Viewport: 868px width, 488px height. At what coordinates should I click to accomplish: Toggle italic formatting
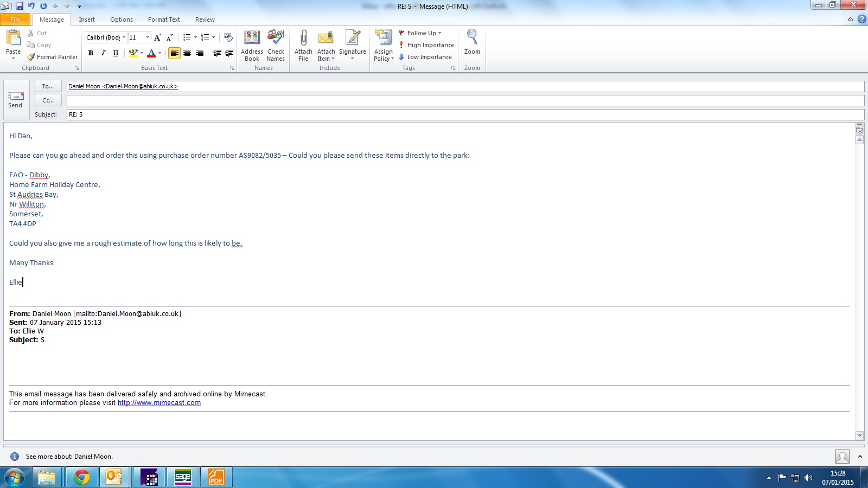click(x=103, y=53)
